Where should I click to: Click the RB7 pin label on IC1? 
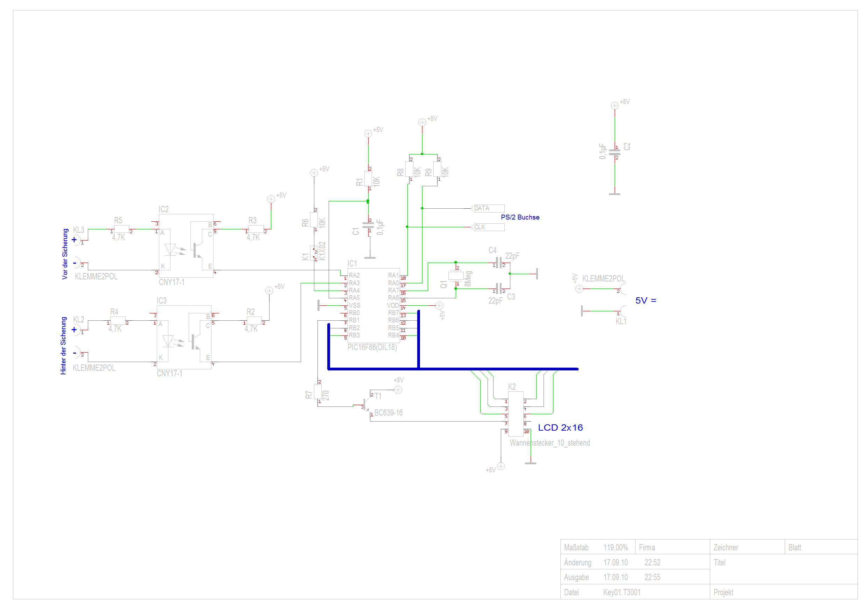393,313
